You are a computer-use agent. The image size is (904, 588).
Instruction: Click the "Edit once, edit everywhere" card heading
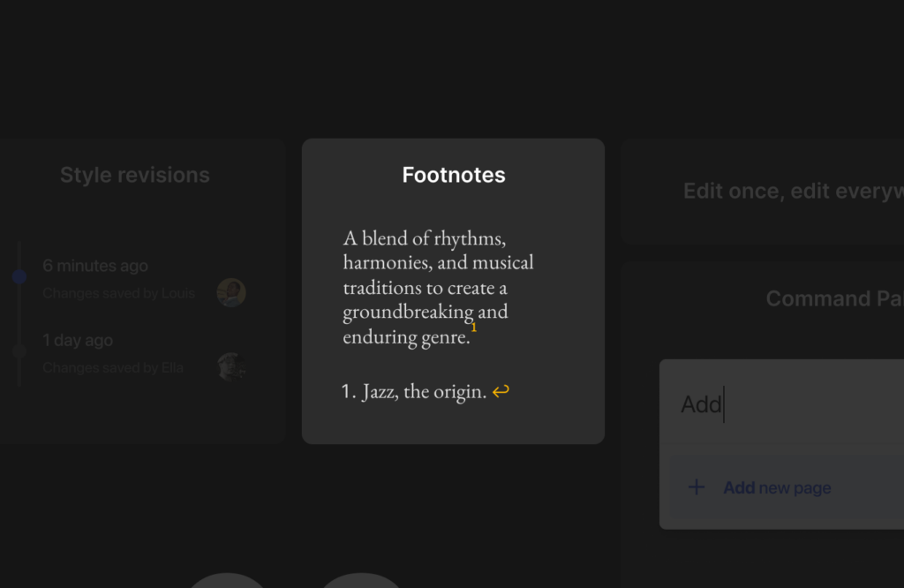click(793, 192)
